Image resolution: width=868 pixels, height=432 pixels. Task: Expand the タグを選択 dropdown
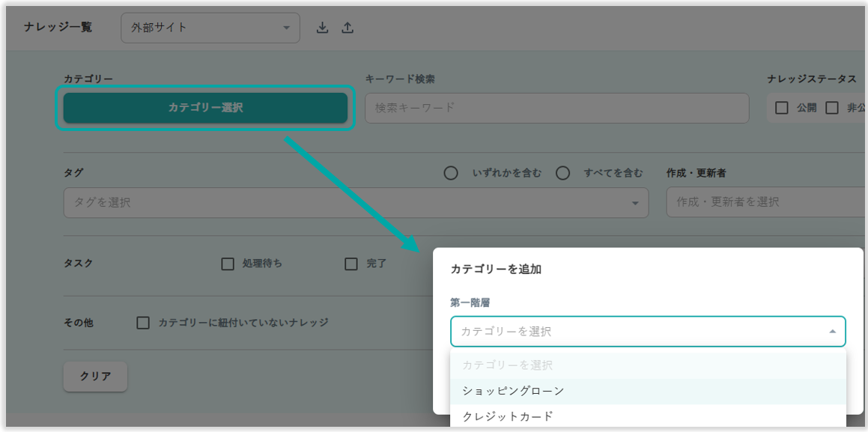click(356, 202)
